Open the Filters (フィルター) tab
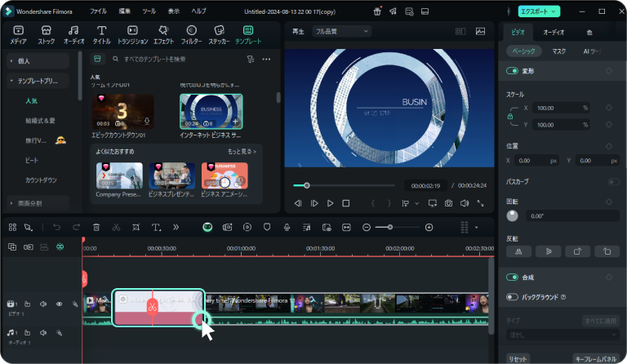Screen dimensions: 627x364 [192, 35]
